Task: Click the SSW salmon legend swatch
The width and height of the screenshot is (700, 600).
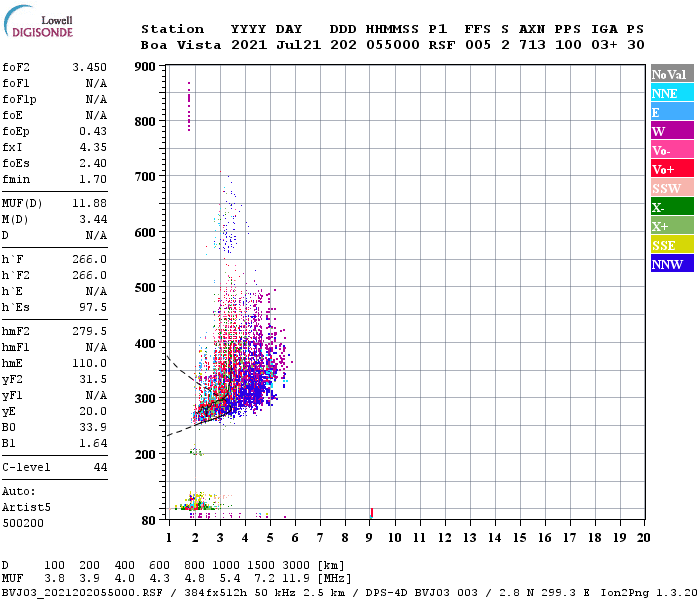Action: click(x=672, y=188)
